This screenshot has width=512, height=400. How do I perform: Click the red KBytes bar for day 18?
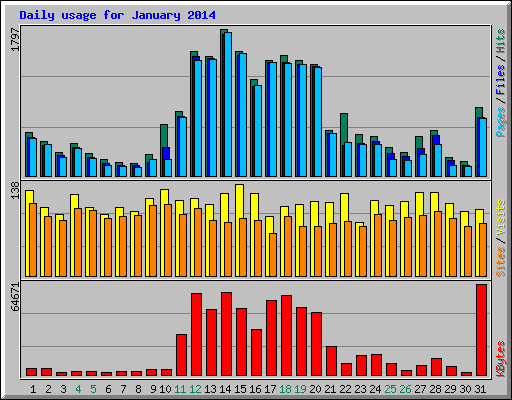pyautogui.click(x=286, y=335)
